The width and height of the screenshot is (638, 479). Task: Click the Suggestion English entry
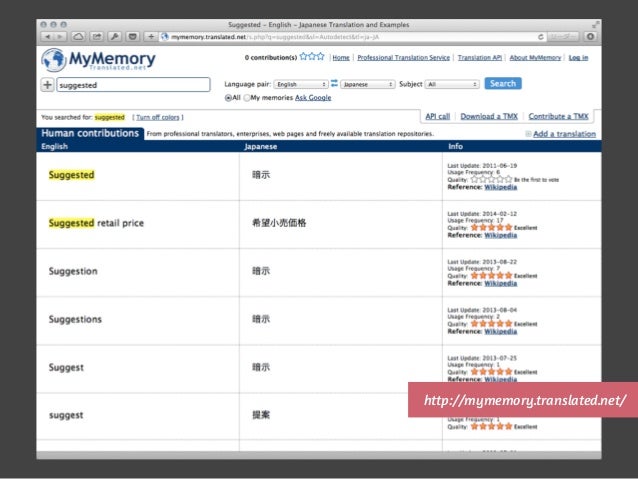click(73, 271)
